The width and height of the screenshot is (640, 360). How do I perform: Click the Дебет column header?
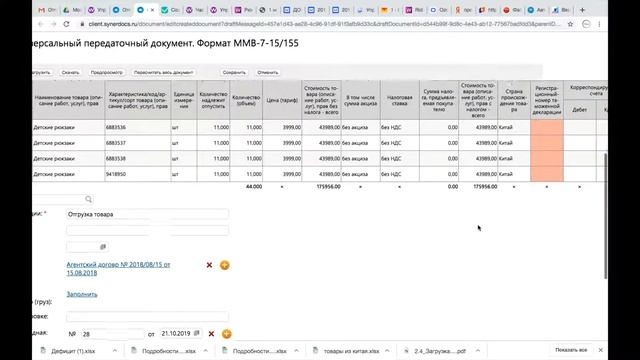pyautogui.click(x=580, y=109)
